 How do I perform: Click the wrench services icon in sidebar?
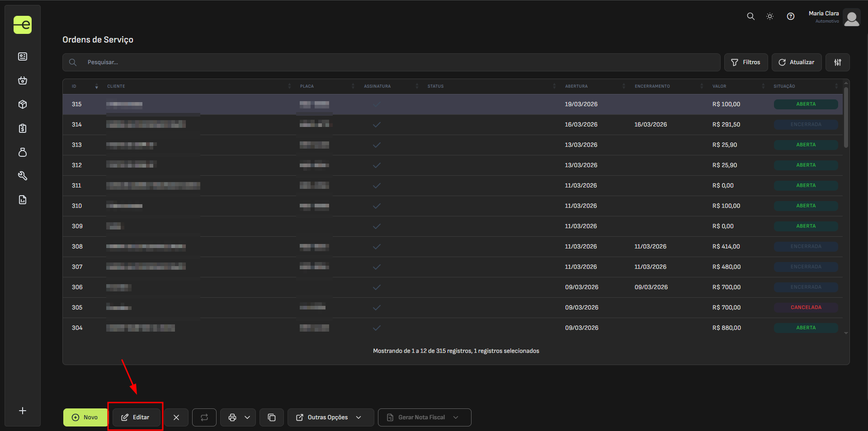click(23, 176)
